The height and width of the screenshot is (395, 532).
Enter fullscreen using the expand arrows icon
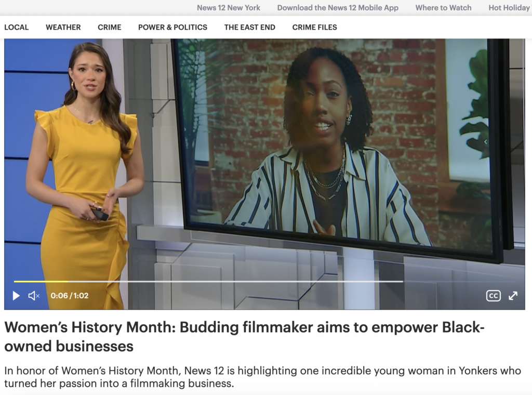[513, 296]
